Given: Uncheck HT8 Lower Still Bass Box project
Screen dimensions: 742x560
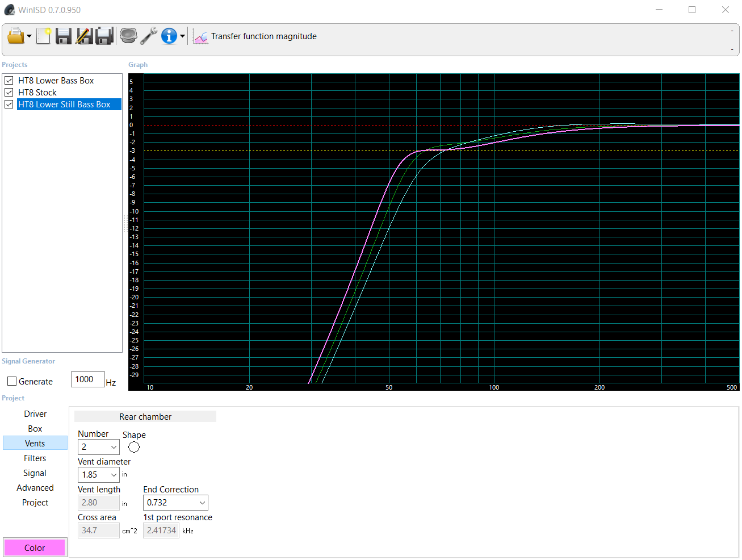Looking at the screenshot, I should 9,105.
